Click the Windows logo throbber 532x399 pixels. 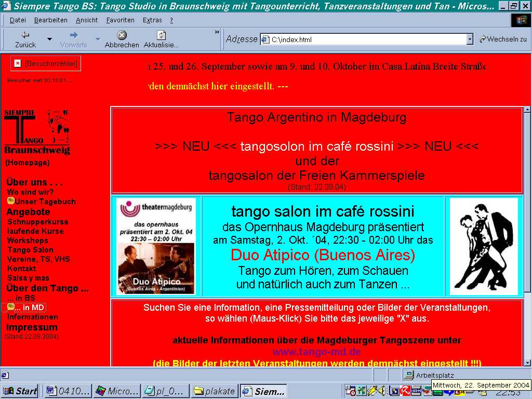(521, 20)
